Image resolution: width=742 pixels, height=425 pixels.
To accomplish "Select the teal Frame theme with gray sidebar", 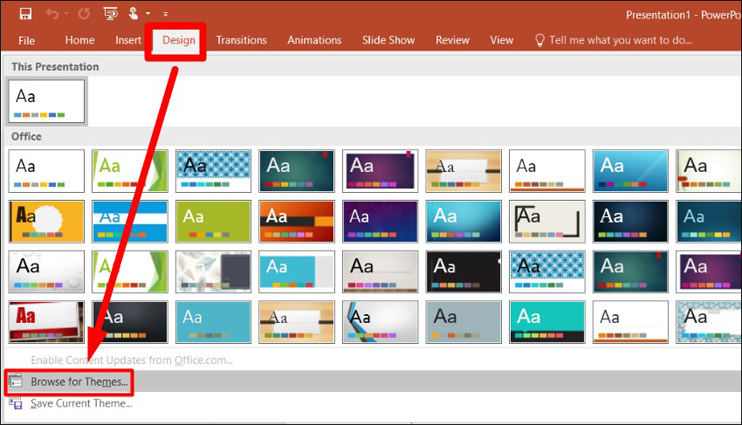I will coord(296,272).
